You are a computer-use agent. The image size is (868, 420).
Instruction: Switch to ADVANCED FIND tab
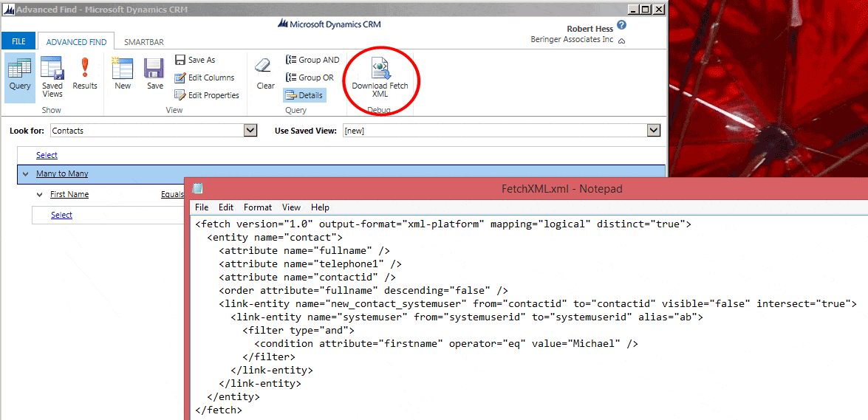click(76, 41)
